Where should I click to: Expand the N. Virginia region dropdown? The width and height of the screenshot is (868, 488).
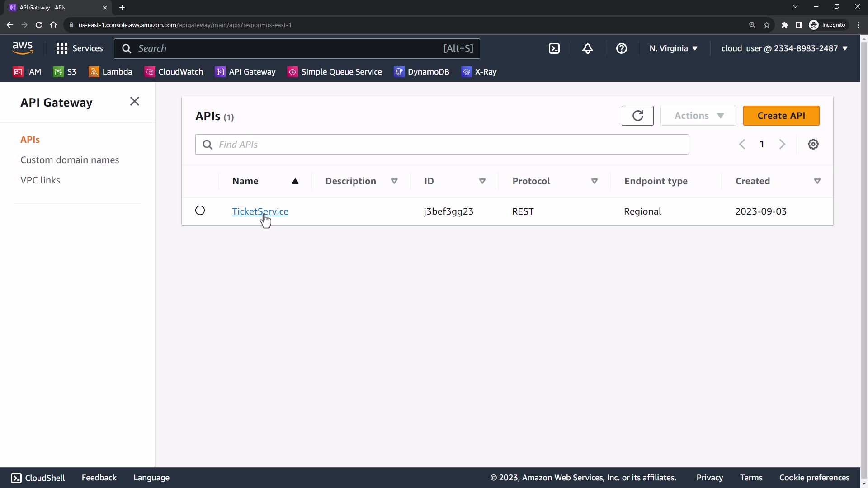pyautogui.click(x=674, y=48)
